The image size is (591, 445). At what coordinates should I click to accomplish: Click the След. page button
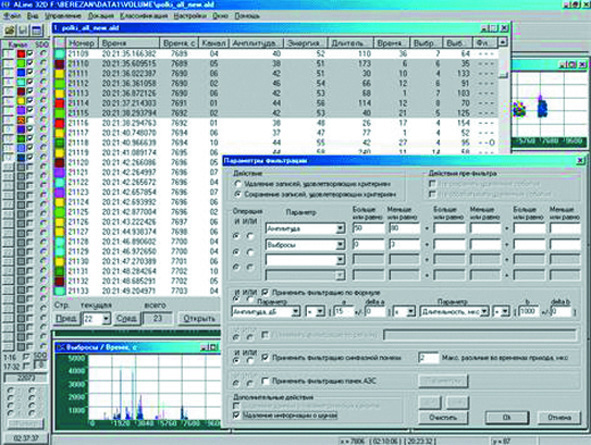[126, 319]
